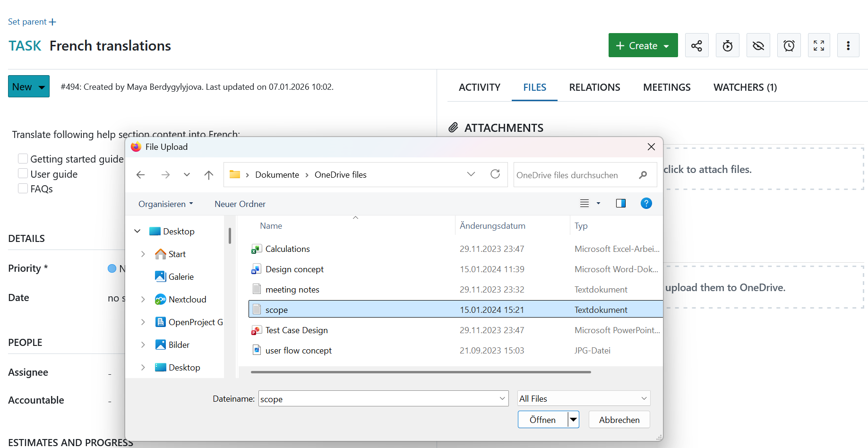Start the time tracking stopwatch
868x448 pixels.
(727, 45)
